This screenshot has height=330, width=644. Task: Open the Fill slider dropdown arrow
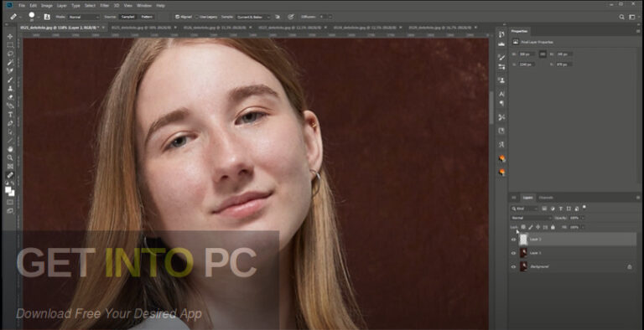[x=583, y=227]
